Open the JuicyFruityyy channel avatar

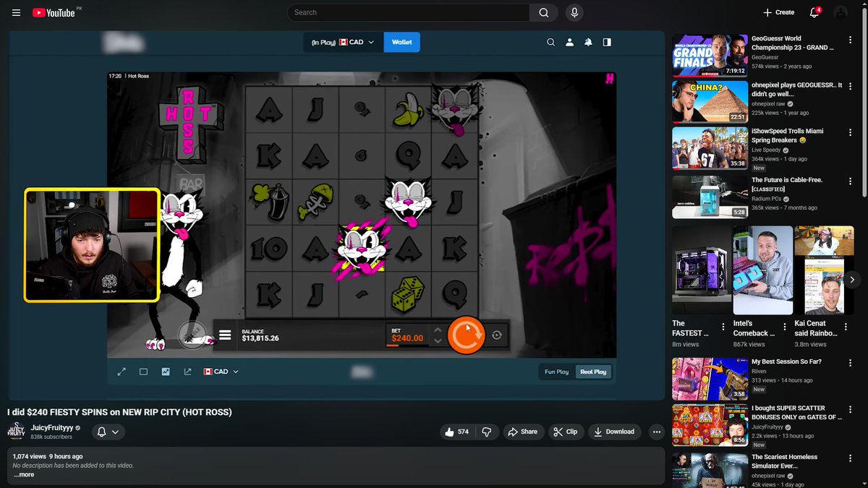click(16, 432)
